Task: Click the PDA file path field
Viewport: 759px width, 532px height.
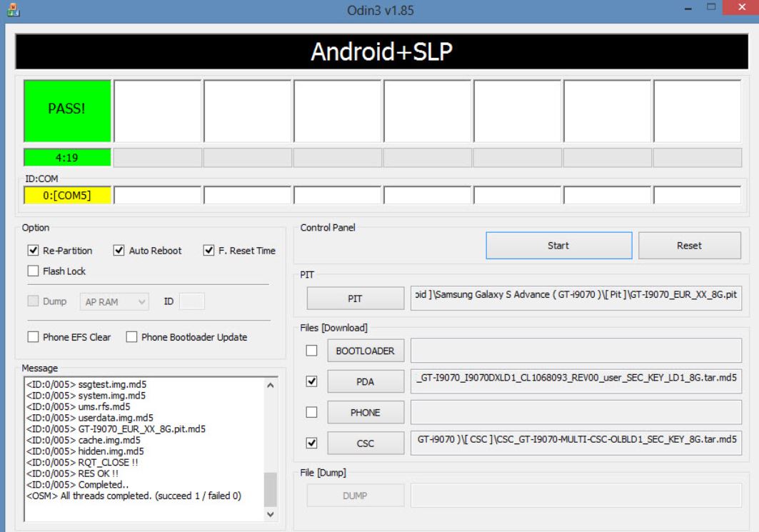Action: point(576,381)
